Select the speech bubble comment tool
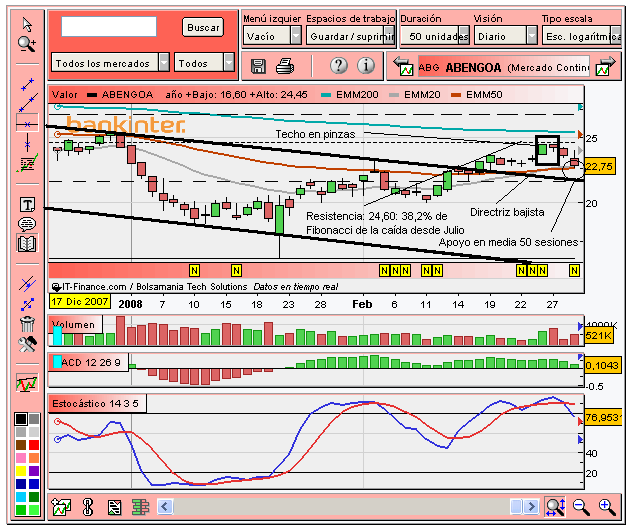 point(27,224)
